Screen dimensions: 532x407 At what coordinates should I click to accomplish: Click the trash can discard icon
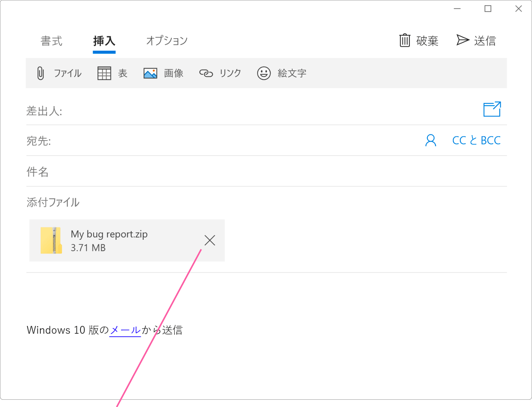[x=405, y=40]
